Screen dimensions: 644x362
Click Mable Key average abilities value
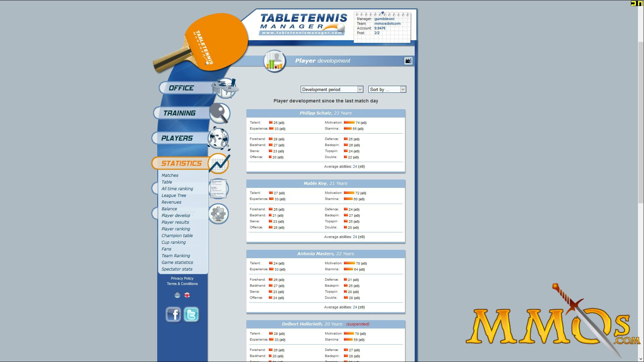point(355,237)
